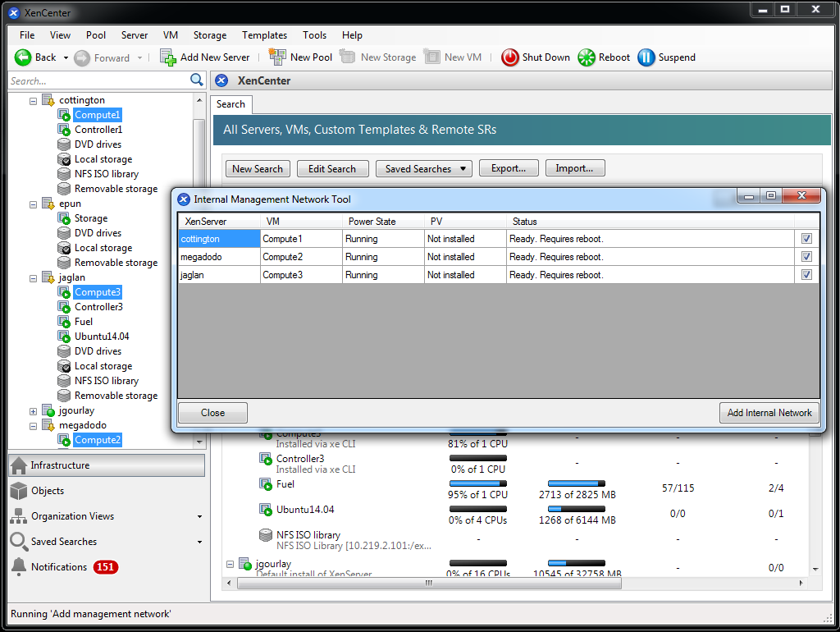Click the horizontal scrollbar in results
Image resolution: width=840 pixels, height=632 pixels.
click(x=428, y=584)
